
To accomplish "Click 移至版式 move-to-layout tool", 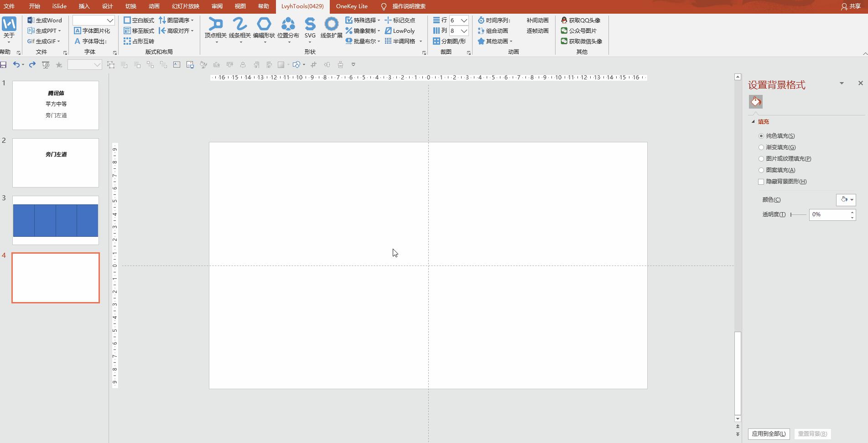I will 139,31.
